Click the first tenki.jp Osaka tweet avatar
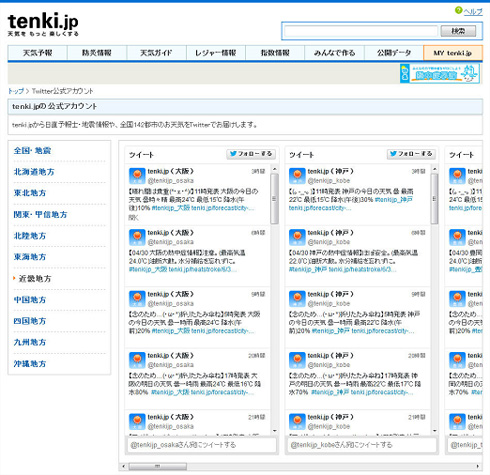The width and height of the screenshot is (490, 475). click(137, 176)
